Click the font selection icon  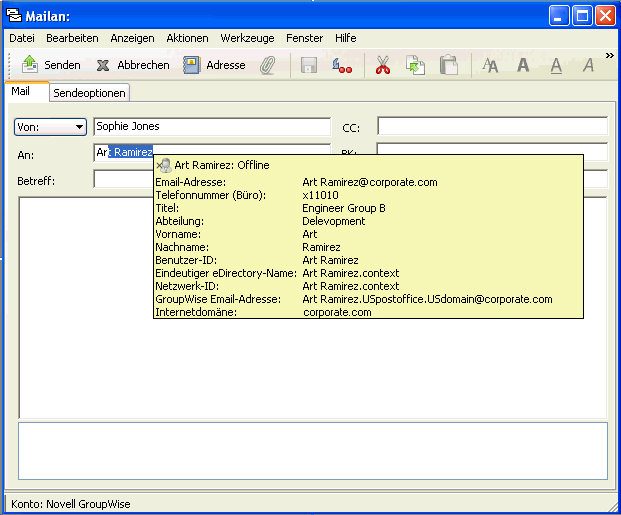490,65
